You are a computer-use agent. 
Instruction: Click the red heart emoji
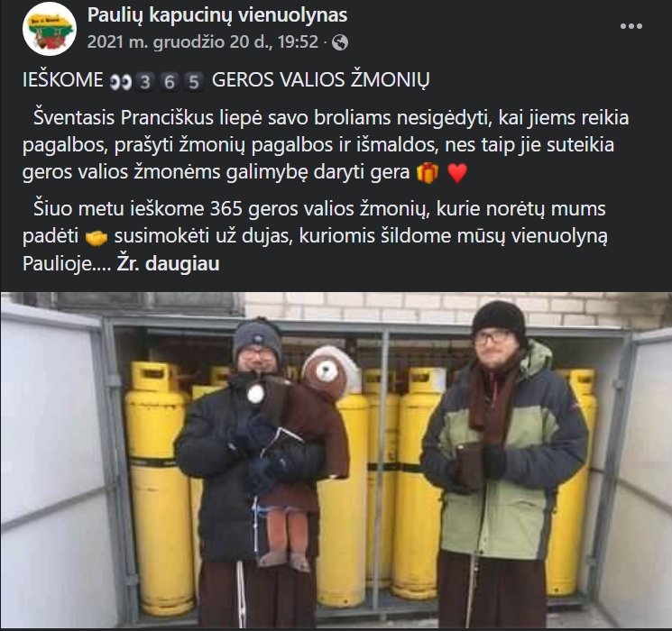pyautogui.click(x=457, y=173)
